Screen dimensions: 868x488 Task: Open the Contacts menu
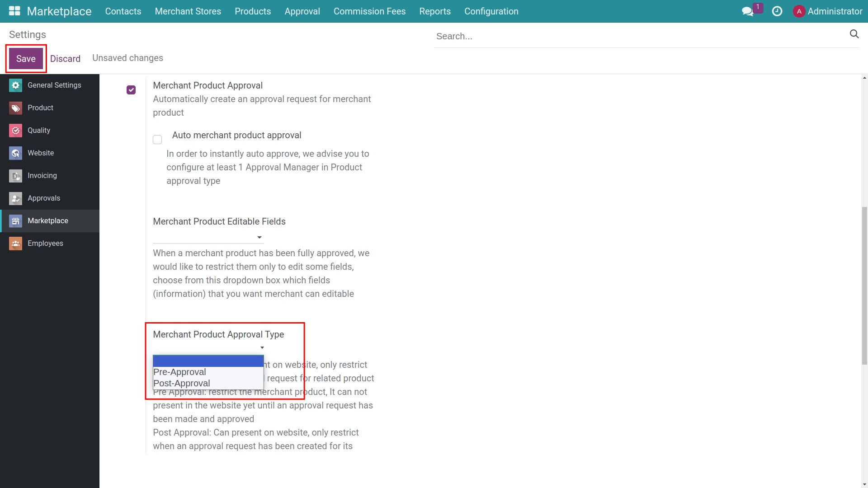tap(123, 11)
